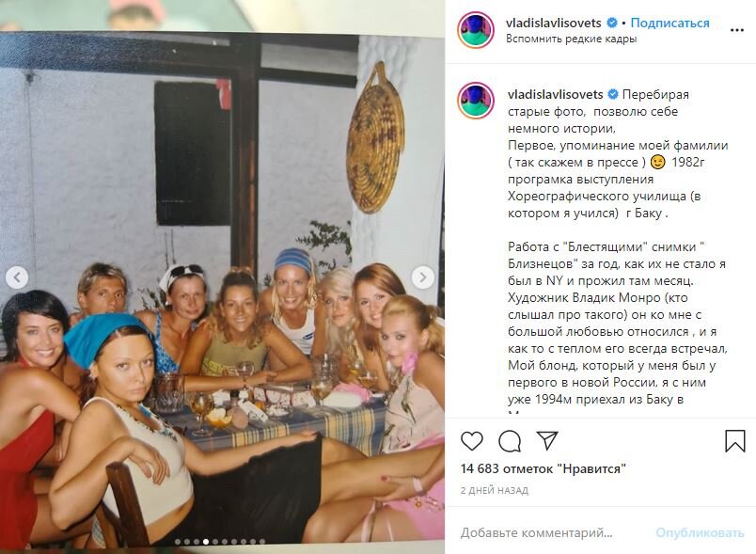Image resolution: width=756 pixels, height=554 pixels.
Task: Save post with bookmark icon
Action: pyautogui.click(x=734, y=441)
